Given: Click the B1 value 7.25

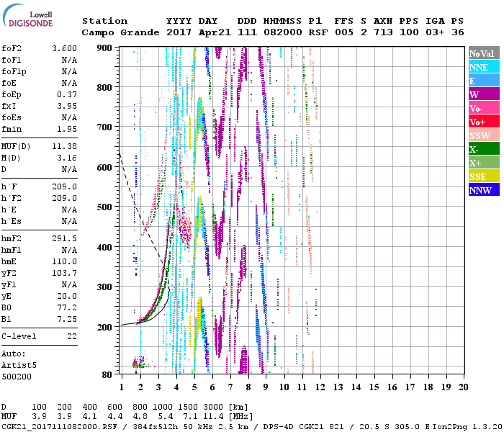Looking at the screenshot, I should click(x=67, y=320).
